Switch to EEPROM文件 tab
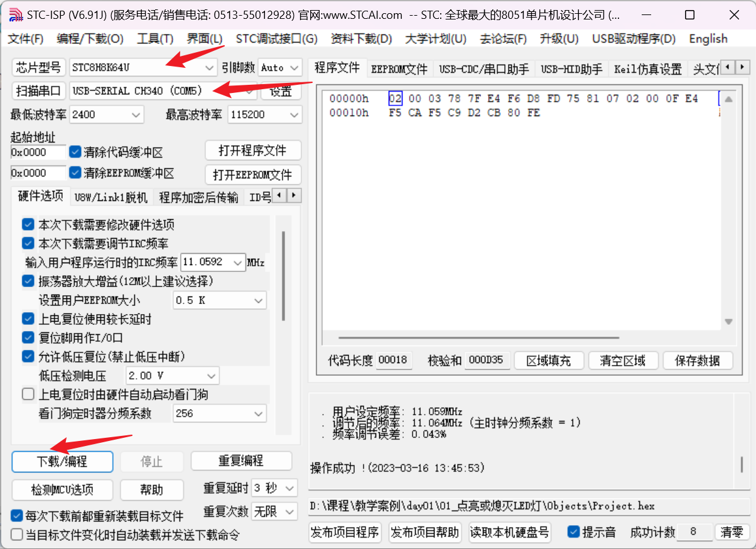The height and width of the screenshot is (549, 756). tap(399, 68)
